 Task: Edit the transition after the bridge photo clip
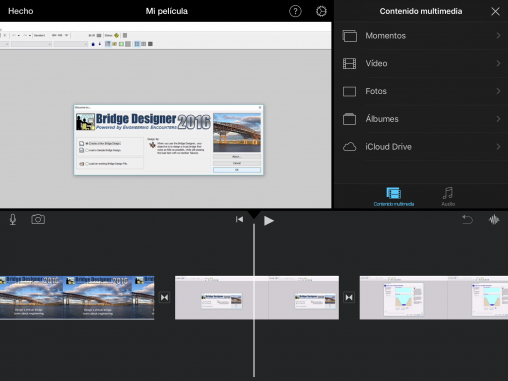coord(164,297)
